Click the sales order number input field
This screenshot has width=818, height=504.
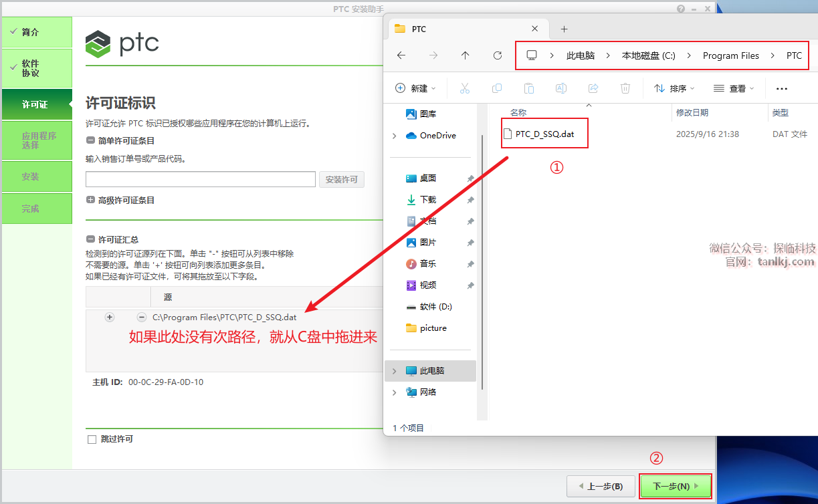coord(200,179)
